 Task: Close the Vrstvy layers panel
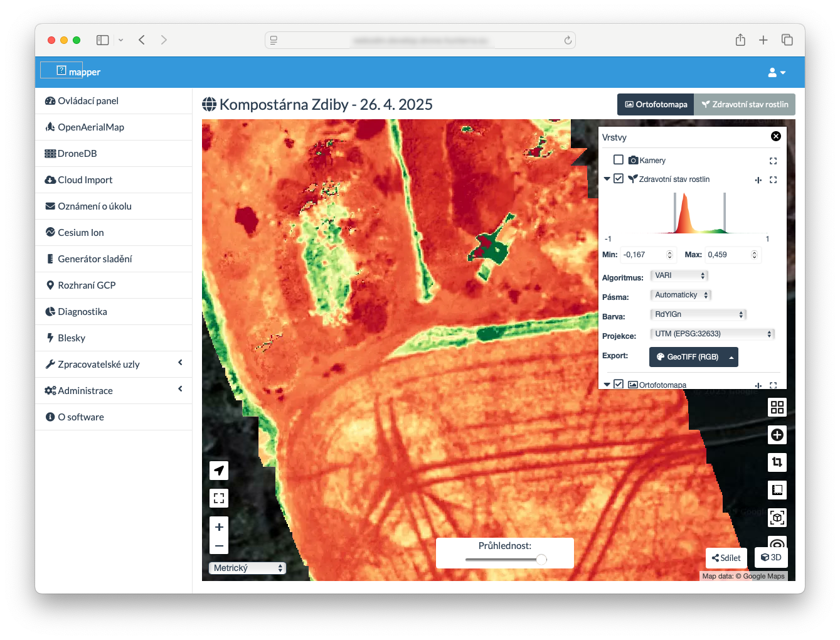(775, 136)
